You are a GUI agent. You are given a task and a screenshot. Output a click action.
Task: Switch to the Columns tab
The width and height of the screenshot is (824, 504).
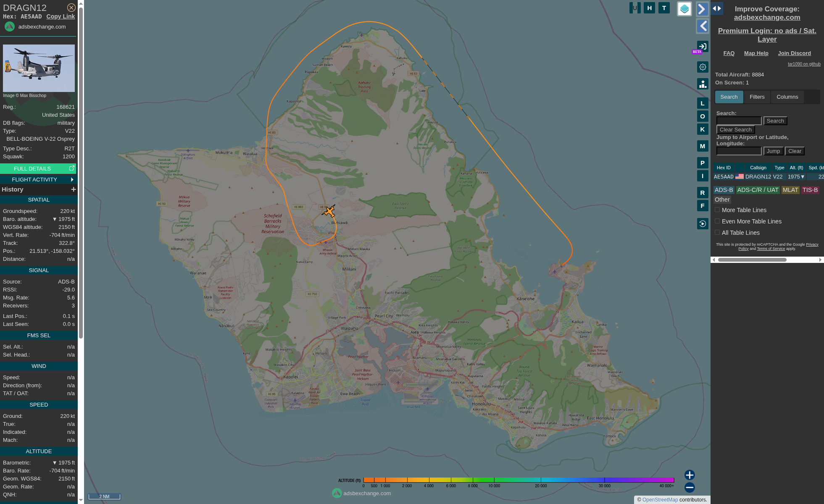pyautogui.click(x=787, y=97)
